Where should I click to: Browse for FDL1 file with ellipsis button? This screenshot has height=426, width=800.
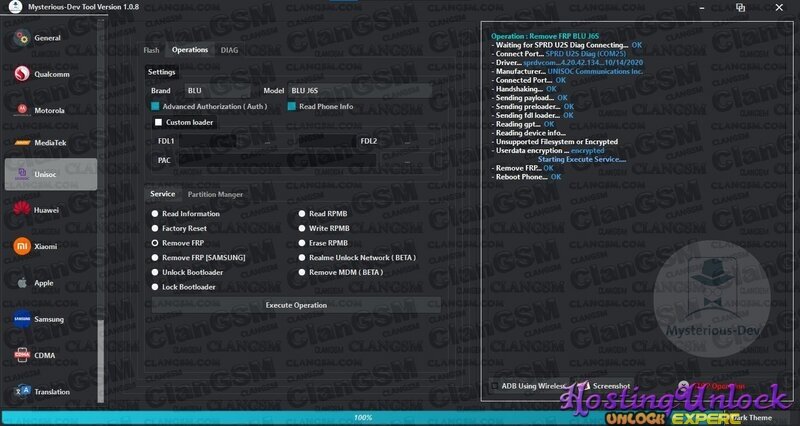[268, 141]
